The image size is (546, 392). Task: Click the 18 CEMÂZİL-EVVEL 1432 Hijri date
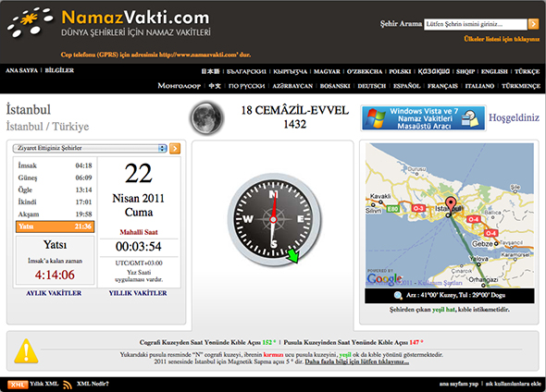coord(294,117)
